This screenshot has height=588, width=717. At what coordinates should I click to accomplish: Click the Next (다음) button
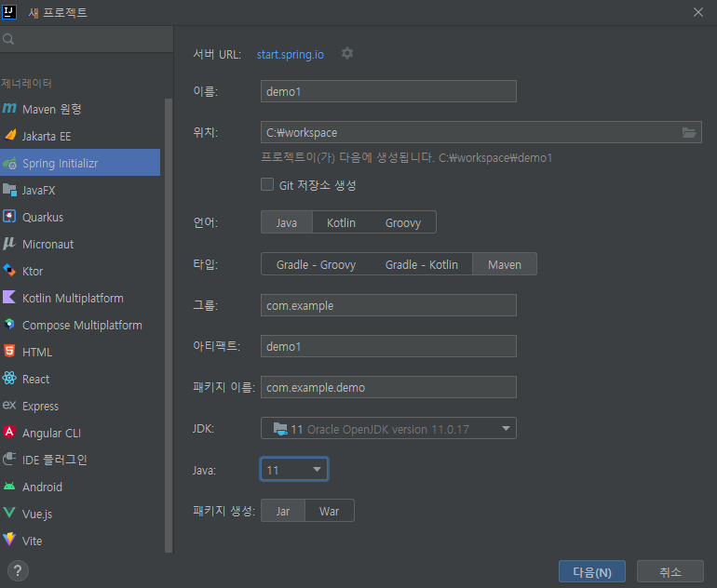(591, 571)
